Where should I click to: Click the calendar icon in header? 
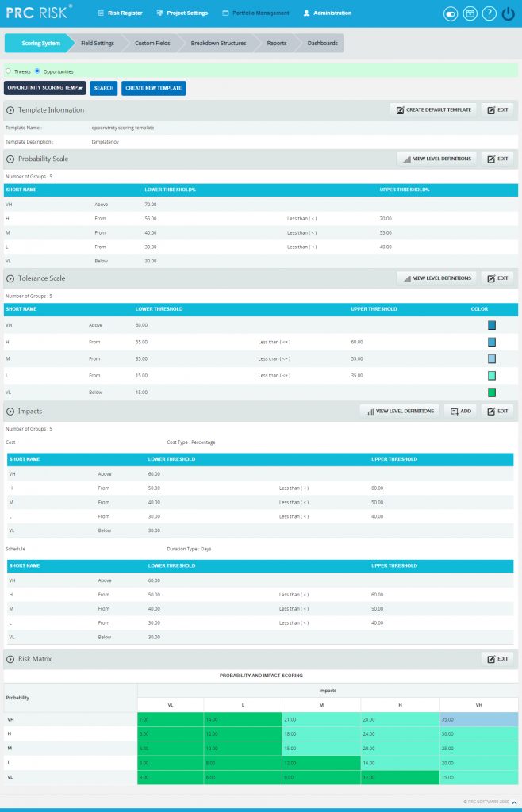click(470, 14)
